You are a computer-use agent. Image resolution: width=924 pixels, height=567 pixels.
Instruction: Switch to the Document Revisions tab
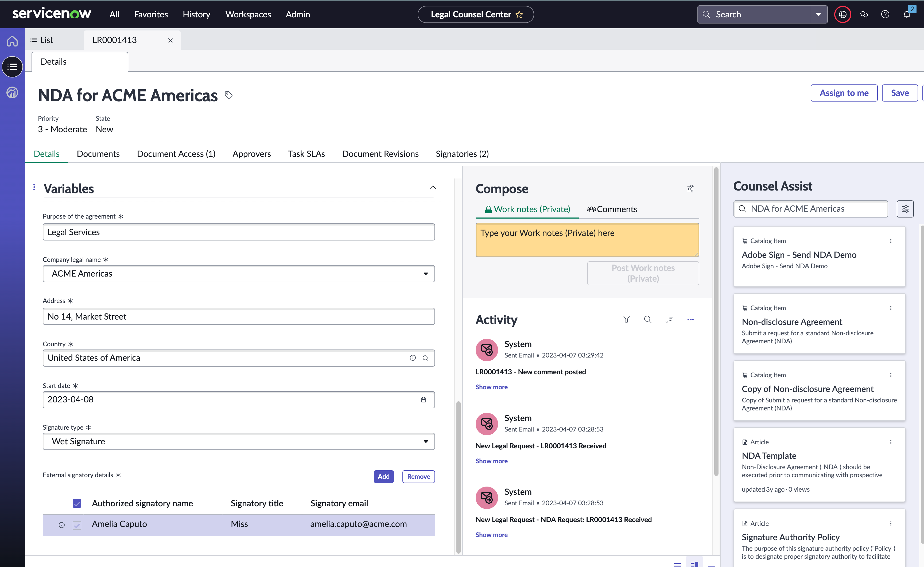[380, 154]
